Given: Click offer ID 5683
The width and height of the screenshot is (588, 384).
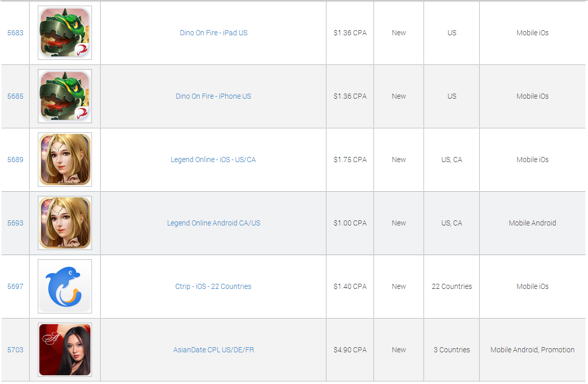Looking at the screenshot, I should (15, 33).
